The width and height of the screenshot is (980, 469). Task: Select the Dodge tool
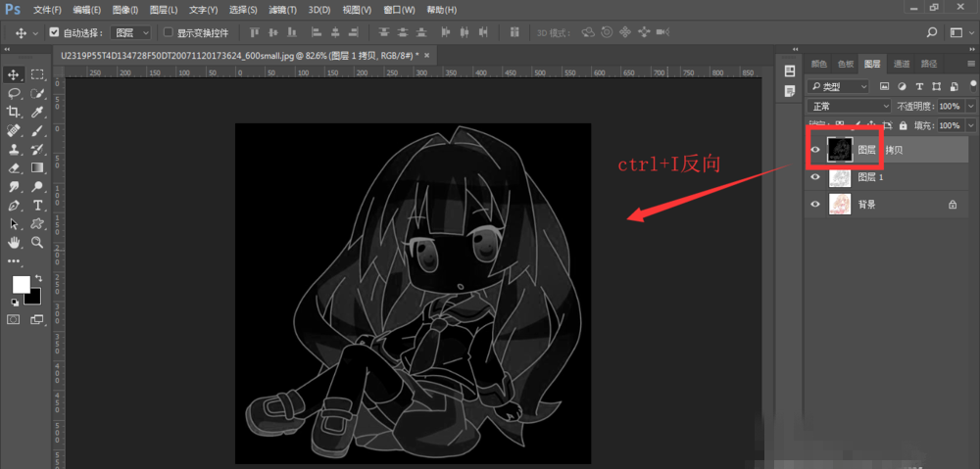pos(37,186)
